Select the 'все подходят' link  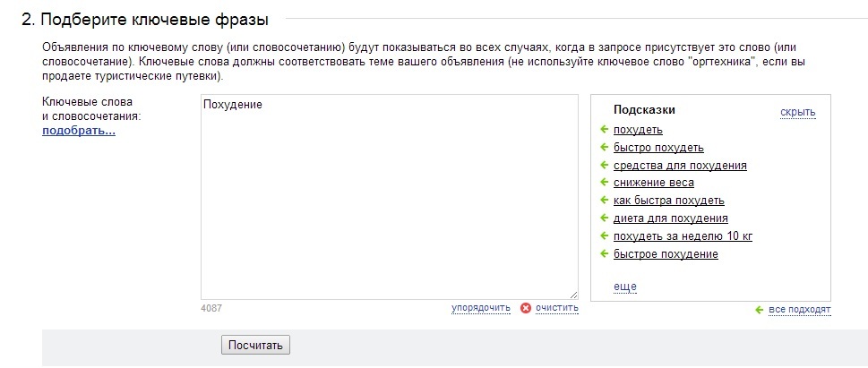click(799, 310)
